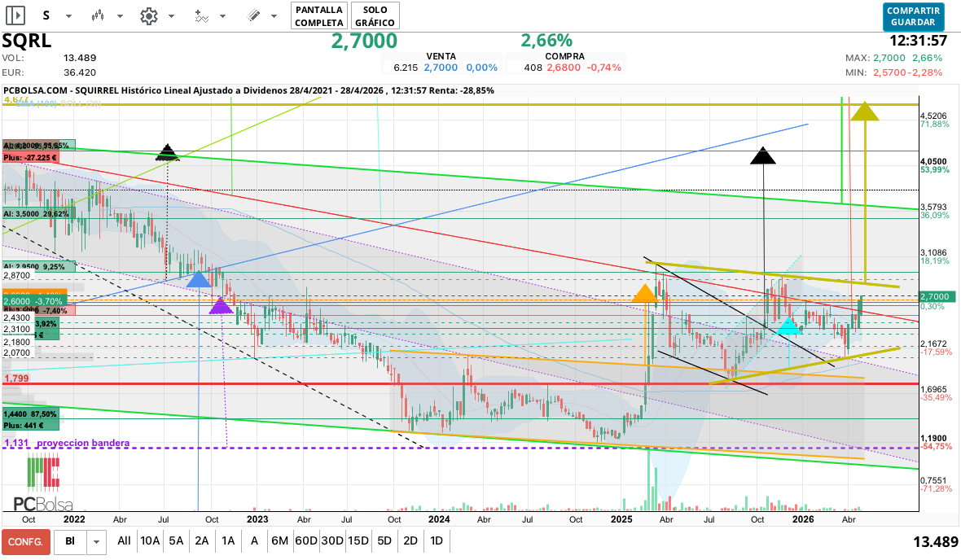Click the PCBolsa logo on chart
The height and width of the screenshot is (560, 961).
43,486
